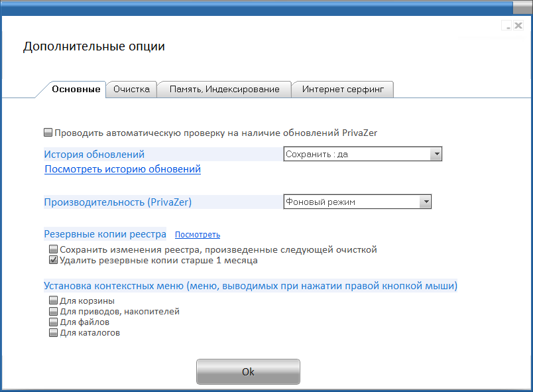533x392 pixels.
Task: Click Посмотреть link next to Резервные копии реестра
Action: [198, 235]
